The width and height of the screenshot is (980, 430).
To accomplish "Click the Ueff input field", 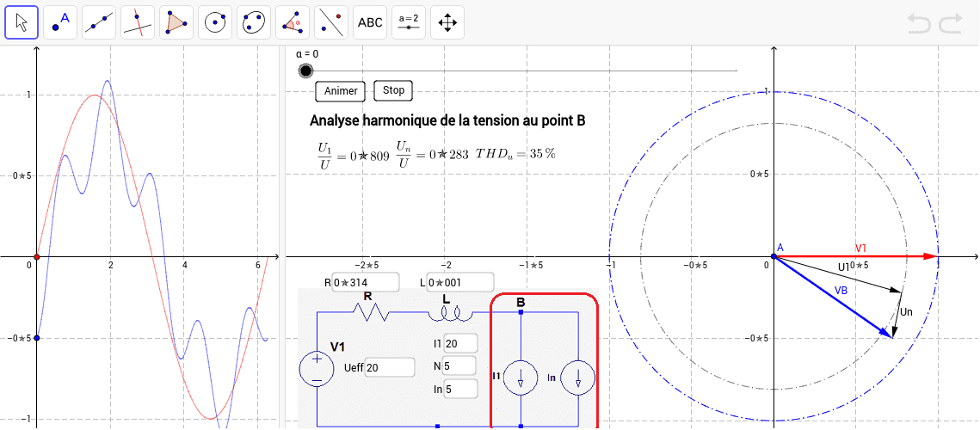I will tap(391, 367).
